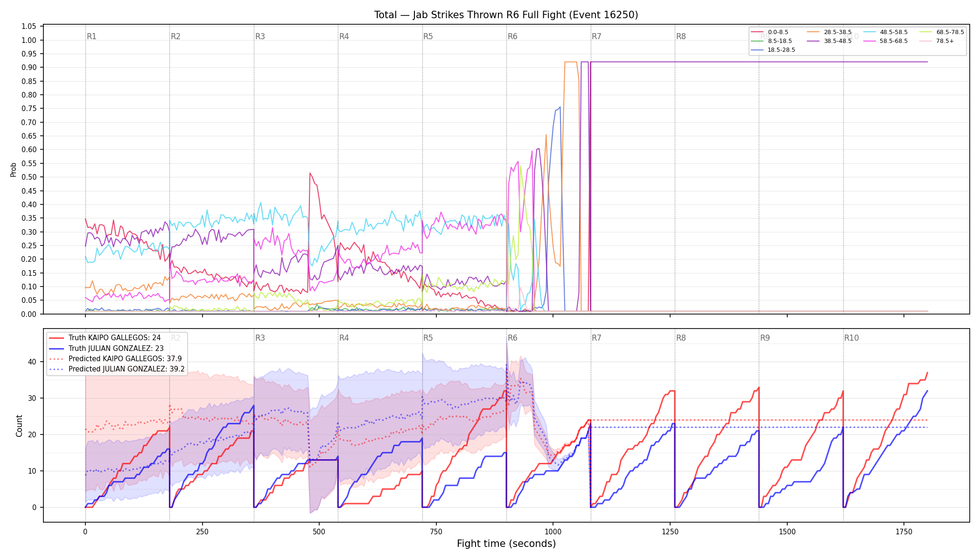
Task: Click the R8 round marker in the Count chart
Action: (681, 338)
